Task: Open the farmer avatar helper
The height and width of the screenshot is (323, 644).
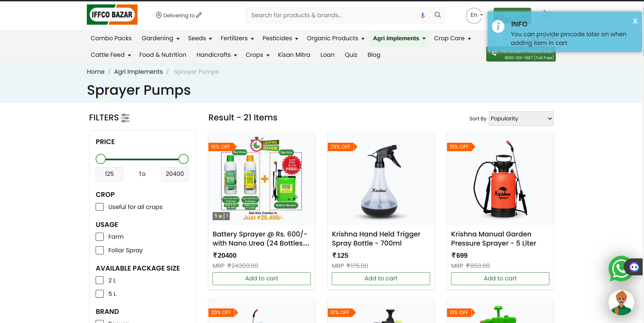Action: (621, 303)
